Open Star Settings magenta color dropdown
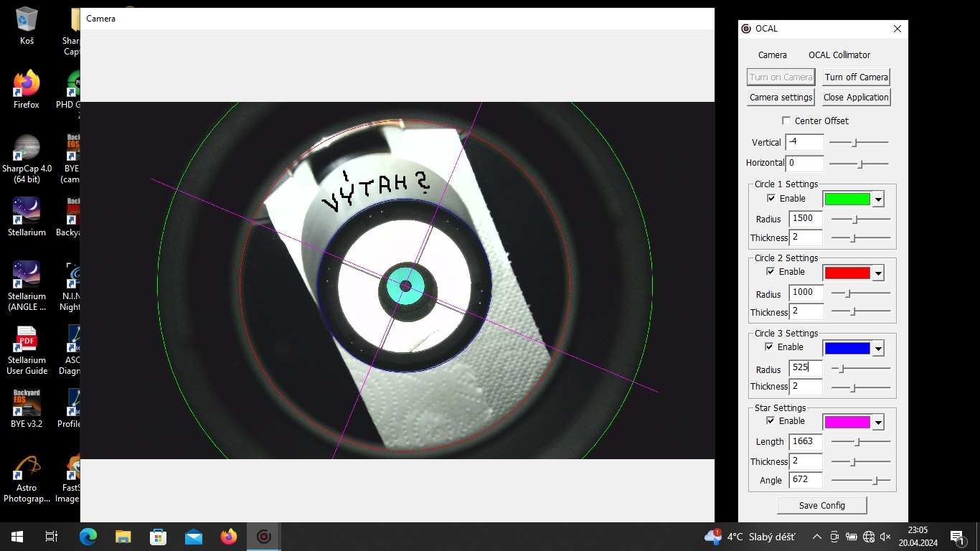980x551 pixels. 878,423
